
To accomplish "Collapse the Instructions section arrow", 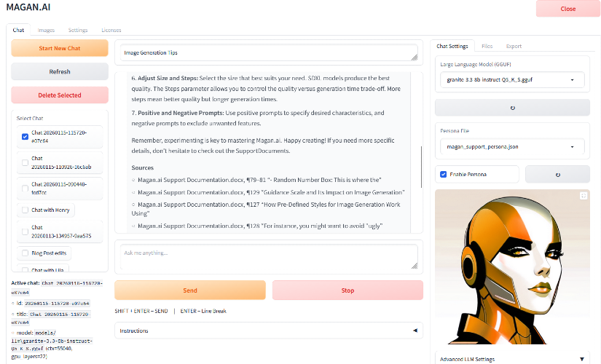I will coord(415,331).
